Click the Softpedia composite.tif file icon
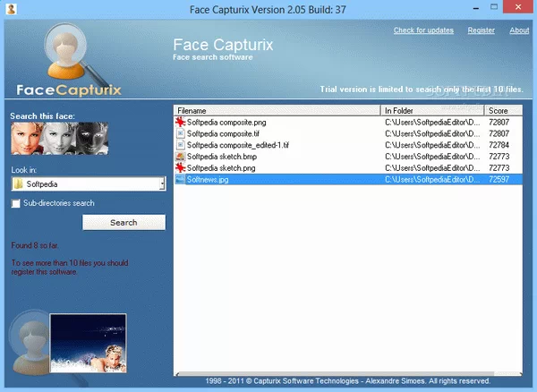 tap(180, 132)
